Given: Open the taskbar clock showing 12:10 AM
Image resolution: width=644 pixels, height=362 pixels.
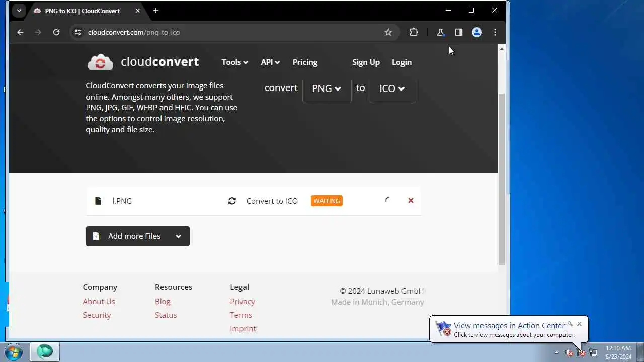Looking at the screenshot, I should pyautogui.click(x=618, y=352).
